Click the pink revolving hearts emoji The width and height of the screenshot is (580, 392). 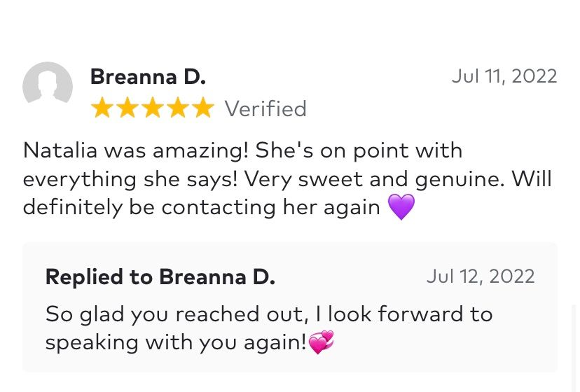321,342
